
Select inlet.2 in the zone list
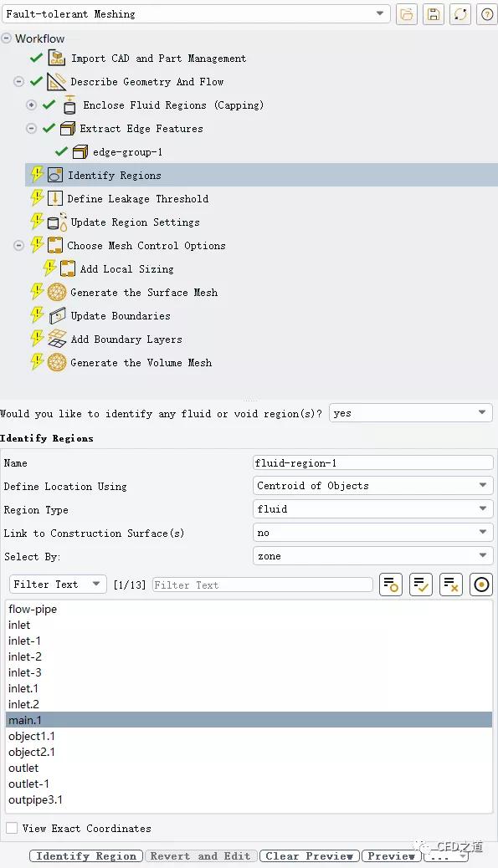(x=249, y=704)
